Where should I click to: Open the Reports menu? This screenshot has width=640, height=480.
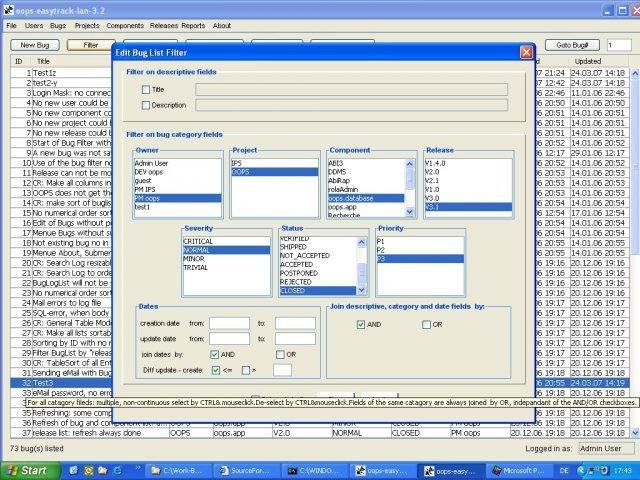193,25
